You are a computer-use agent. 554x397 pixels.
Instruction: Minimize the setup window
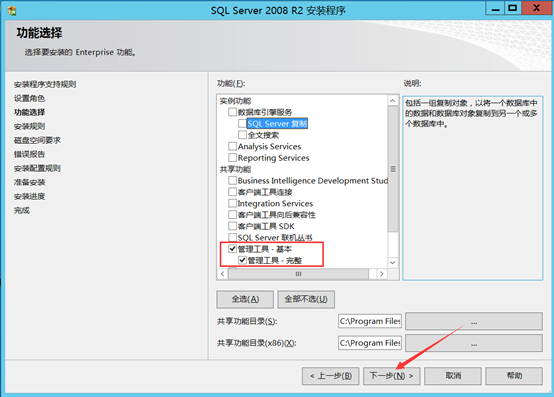pyautogui.click(x=495, y=8)
